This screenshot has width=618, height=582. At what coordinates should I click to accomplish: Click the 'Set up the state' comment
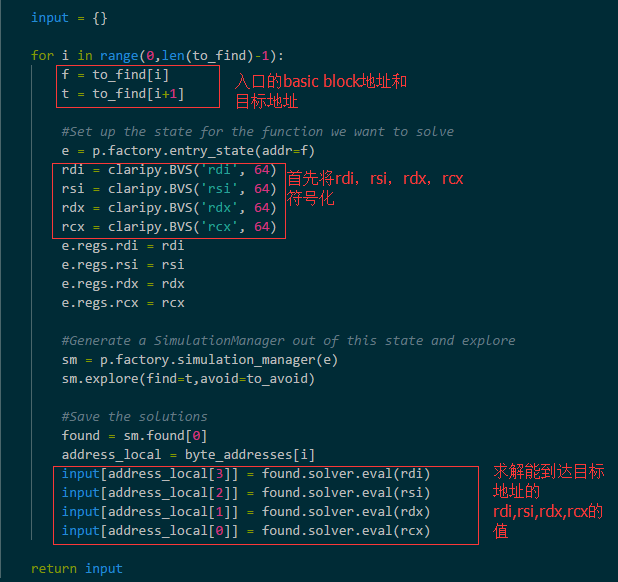click(257, 131)
